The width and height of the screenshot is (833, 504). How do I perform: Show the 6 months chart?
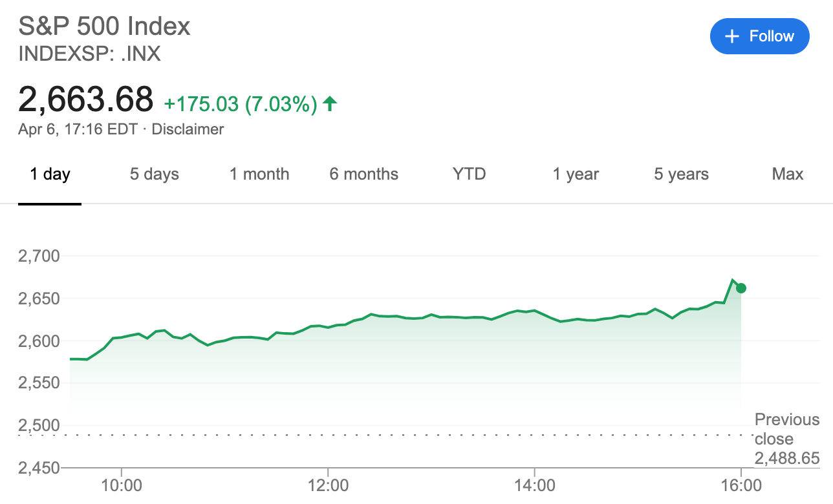pos(363,174)
